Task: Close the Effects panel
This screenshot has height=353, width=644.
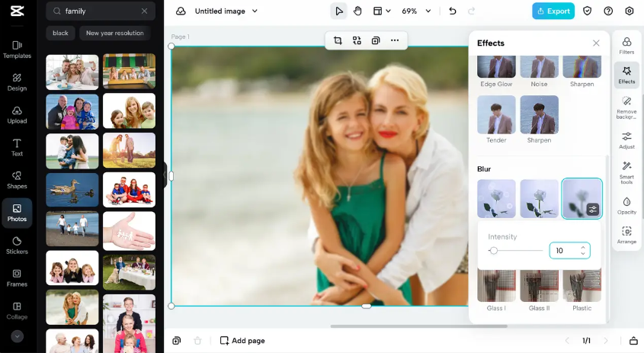Action: pyautogui.click(x=596, y=43)
